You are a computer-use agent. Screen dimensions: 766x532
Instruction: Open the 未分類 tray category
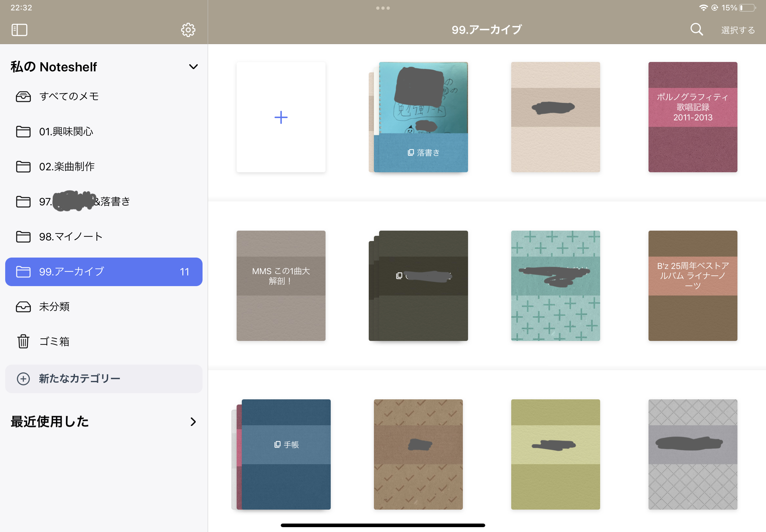[x=54, y=306]
